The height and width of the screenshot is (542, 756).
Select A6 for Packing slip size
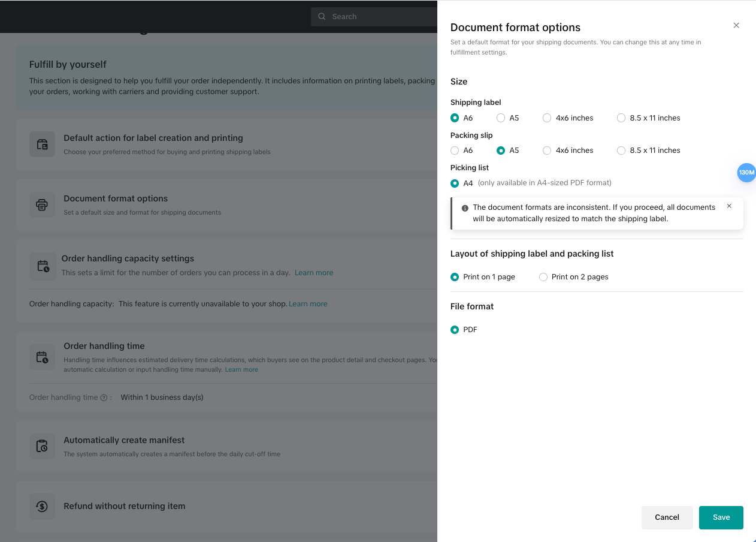455,150
